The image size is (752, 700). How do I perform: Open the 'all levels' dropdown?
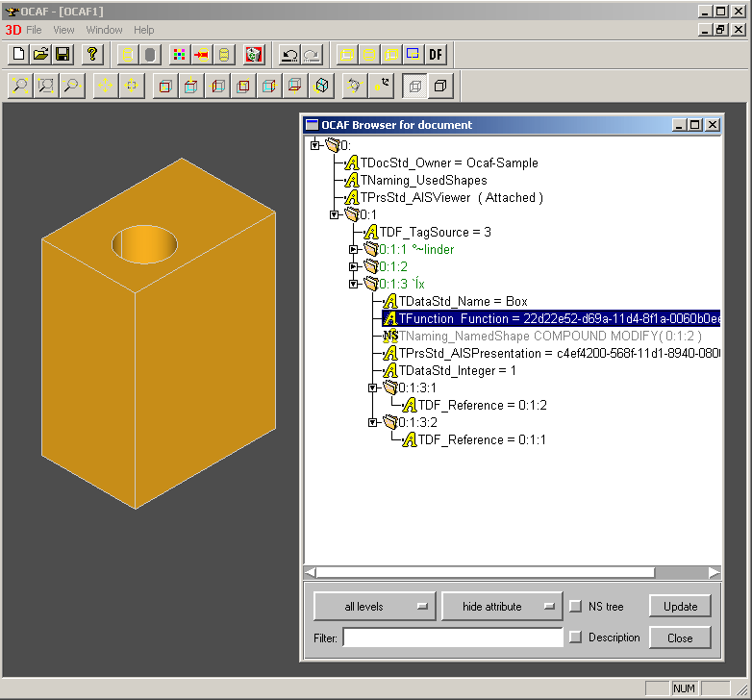(373, 607)
